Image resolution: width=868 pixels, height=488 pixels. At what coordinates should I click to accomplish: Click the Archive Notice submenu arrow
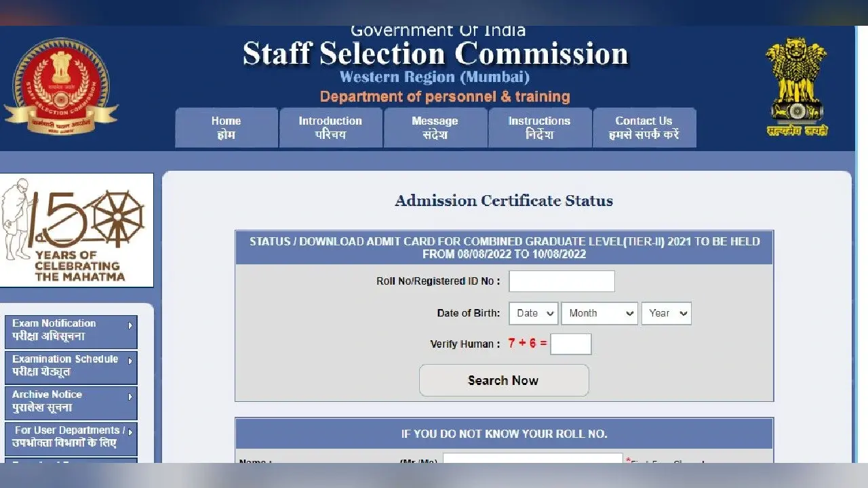coord(130,396)
